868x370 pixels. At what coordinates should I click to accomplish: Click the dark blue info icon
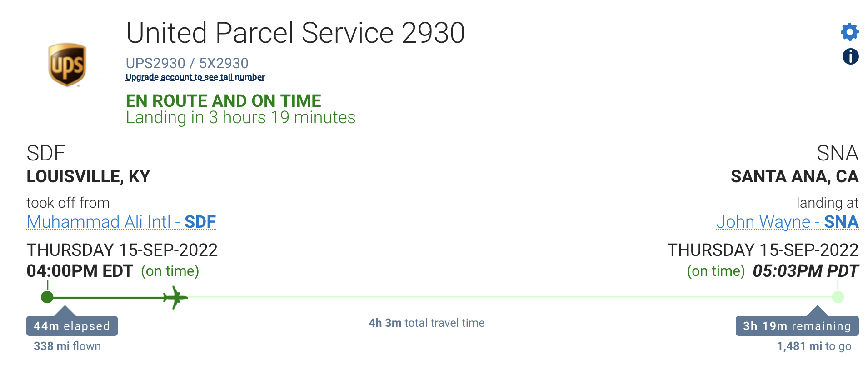850,57
